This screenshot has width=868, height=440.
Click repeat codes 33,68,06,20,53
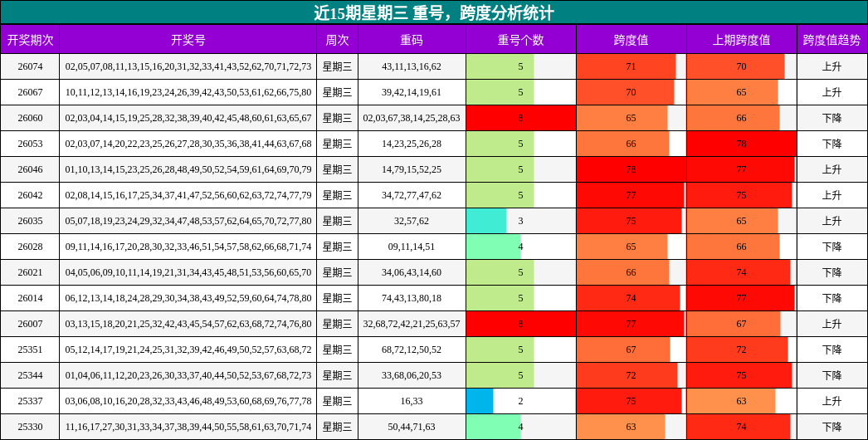tap(412, 376)
